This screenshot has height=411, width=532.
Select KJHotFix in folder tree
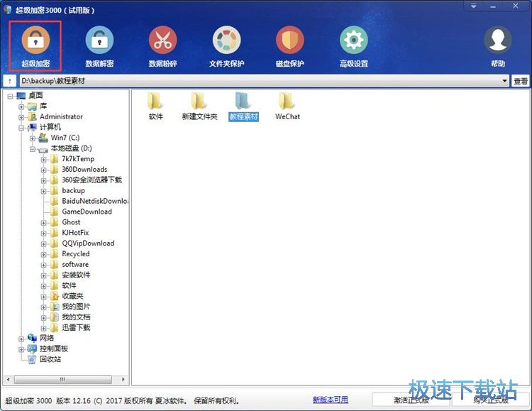75,232
